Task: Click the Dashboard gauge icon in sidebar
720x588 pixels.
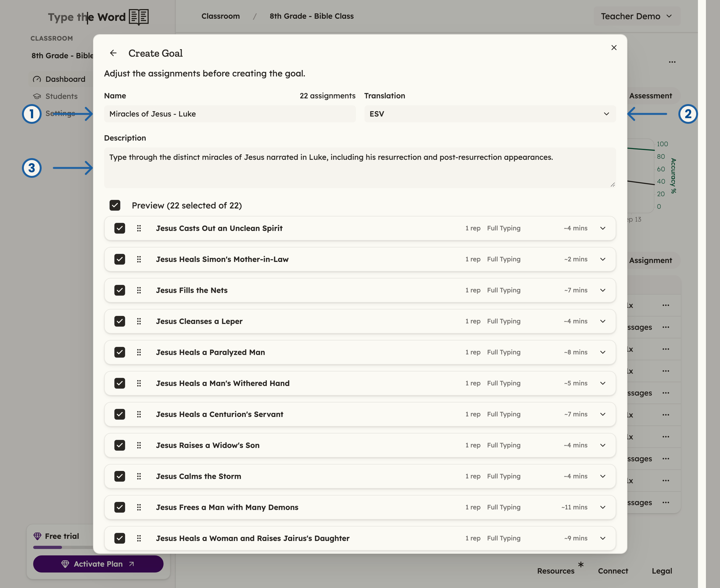Action: pos(37,79)
